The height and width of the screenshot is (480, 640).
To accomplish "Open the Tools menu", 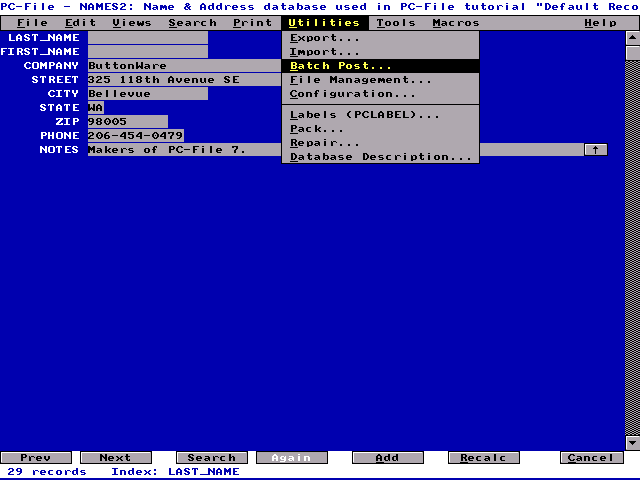I will point(396,23).
